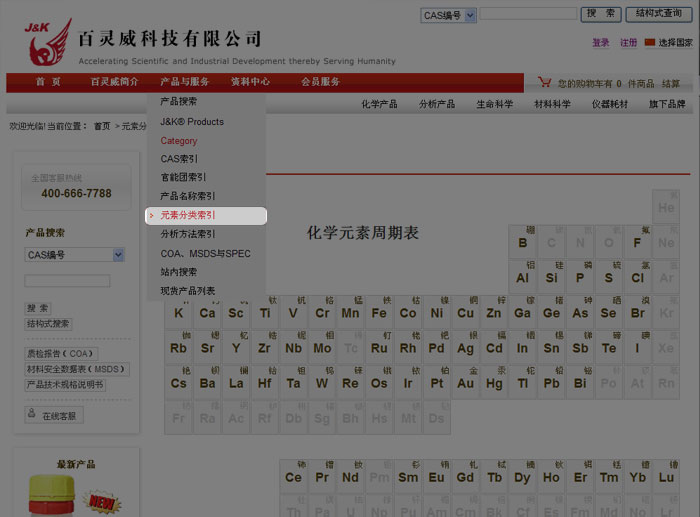Select the Fe iron element cell
This screenshot has height=517, width=700.
379,312
